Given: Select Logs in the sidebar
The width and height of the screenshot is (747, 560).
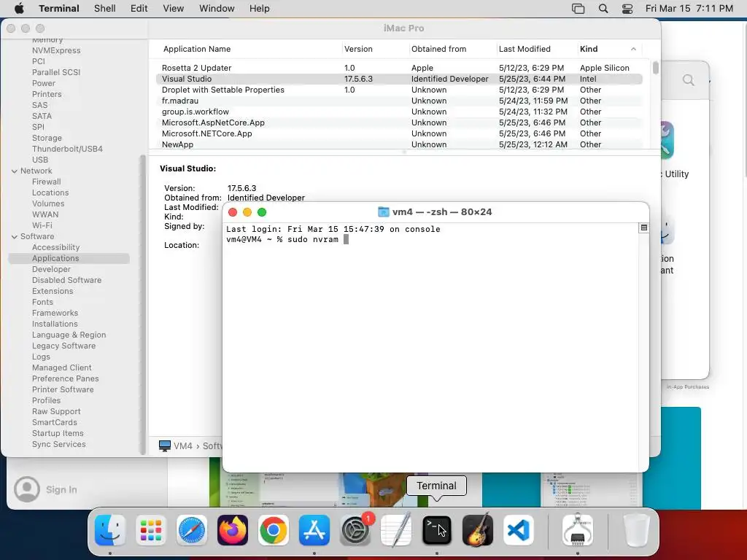Looking at the screenshot, I should (41, 357).
